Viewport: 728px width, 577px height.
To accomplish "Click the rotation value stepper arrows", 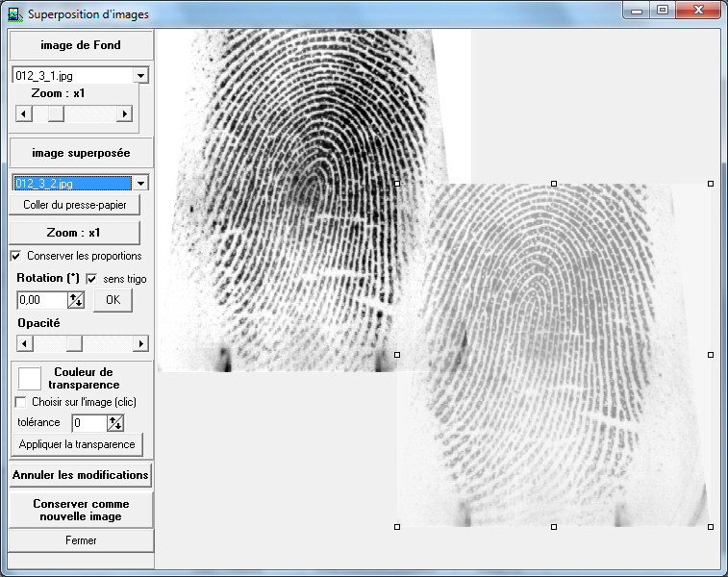I will (x=76, y=300).
